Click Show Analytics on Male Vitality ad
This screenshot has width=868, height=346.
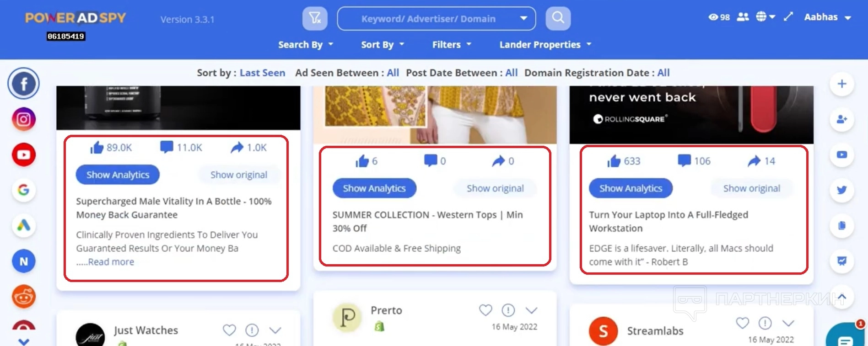point(118,175)
